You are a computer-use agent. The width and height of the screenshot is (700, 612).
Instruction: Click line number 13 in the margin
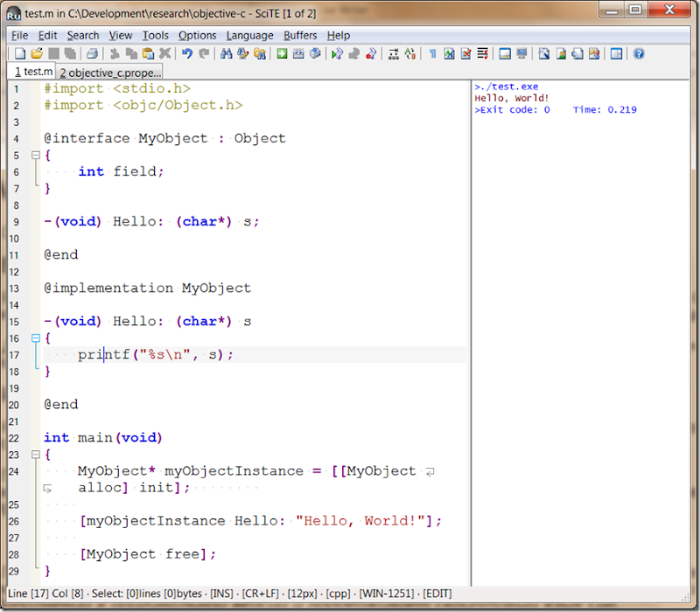[14, 289]
